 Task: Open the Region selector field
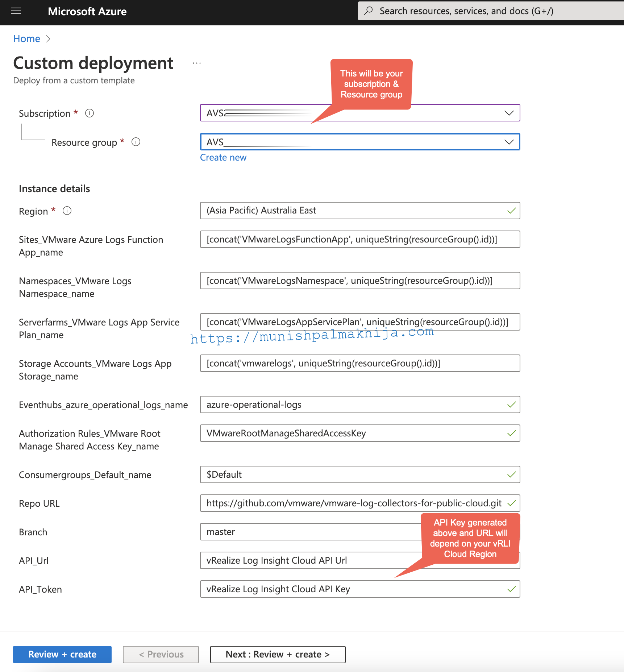click(x=360, y=211)
